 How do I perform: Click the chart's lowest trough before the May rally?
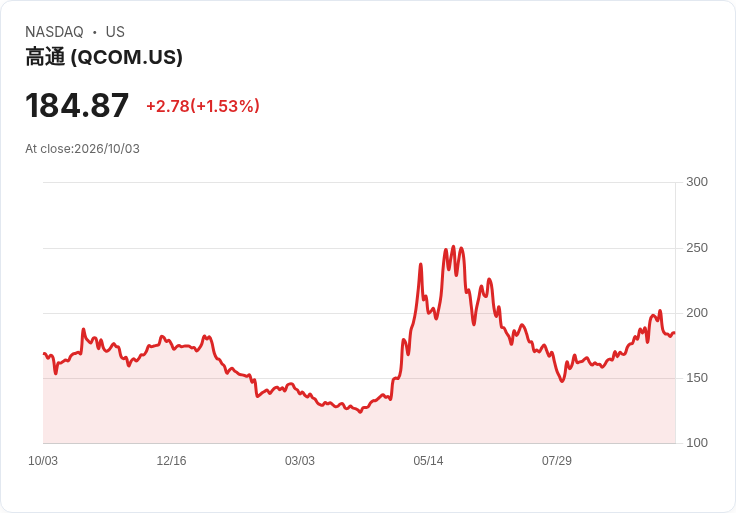360,412
